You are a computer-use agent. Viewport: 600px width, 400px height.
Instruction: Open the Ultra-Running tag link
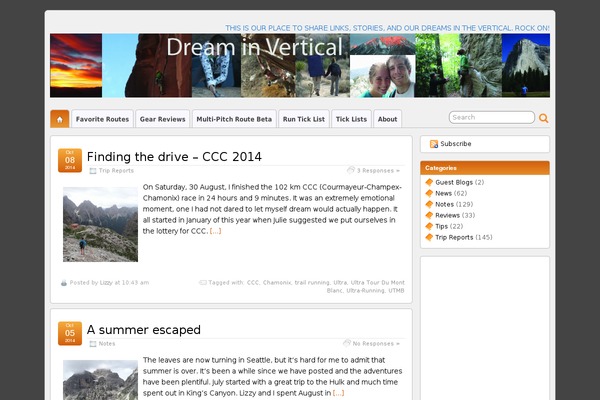pos(365,291)
